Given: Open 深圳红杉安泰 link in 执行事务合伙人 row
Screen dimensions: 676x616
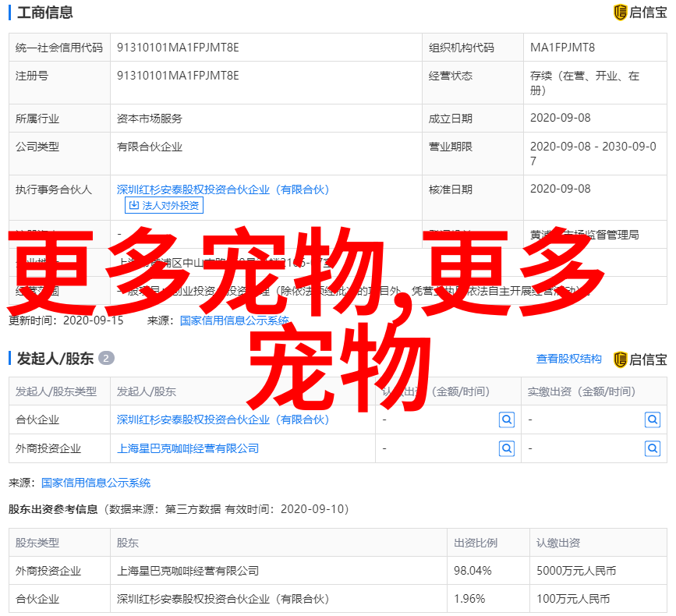Looking at the screenshot, I should tap(223, 189).
